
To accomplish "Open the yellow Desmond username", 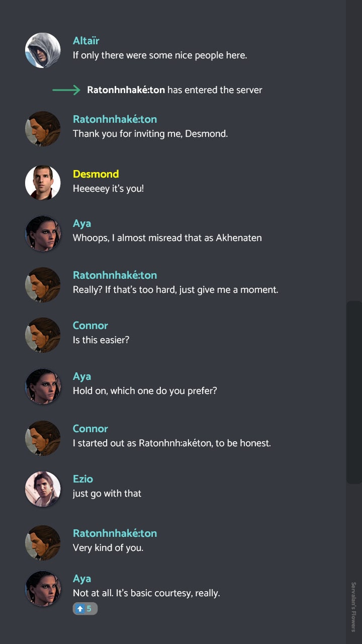I will [96, 174].
